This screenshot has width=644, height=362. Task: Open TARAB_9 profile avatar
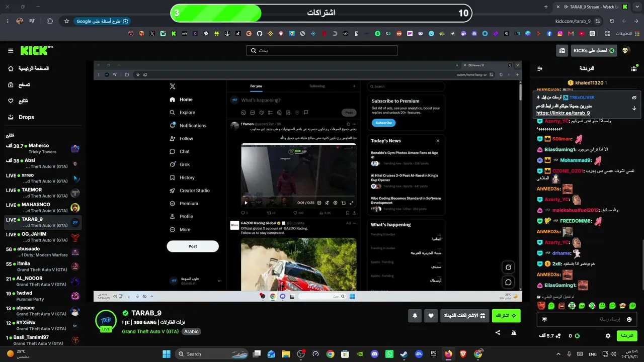[106, 321]
